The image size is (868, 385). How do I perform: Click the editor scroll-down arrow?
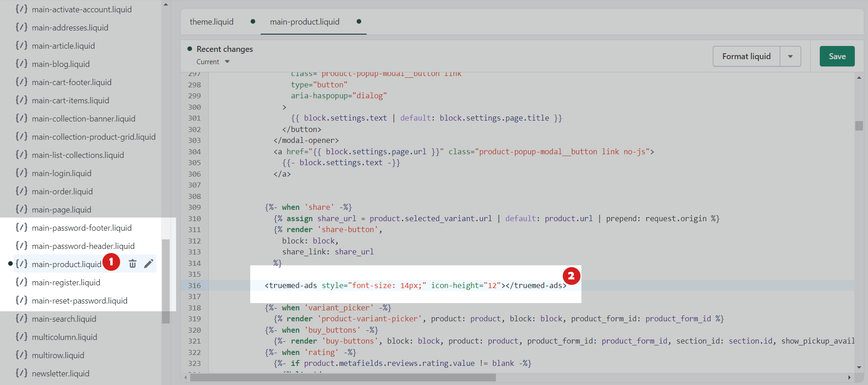[x=859, y=367]
